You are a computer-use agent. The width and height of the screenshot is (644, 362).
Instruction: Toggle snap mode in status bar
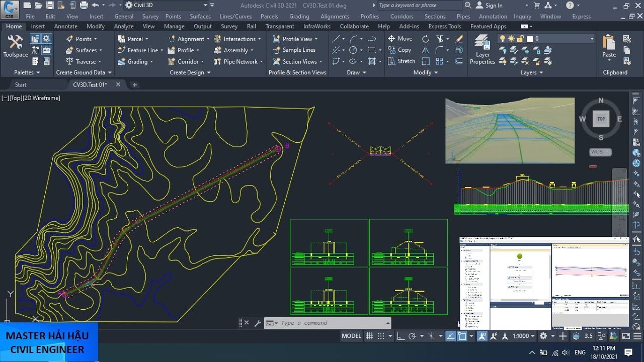coord(381,336)
